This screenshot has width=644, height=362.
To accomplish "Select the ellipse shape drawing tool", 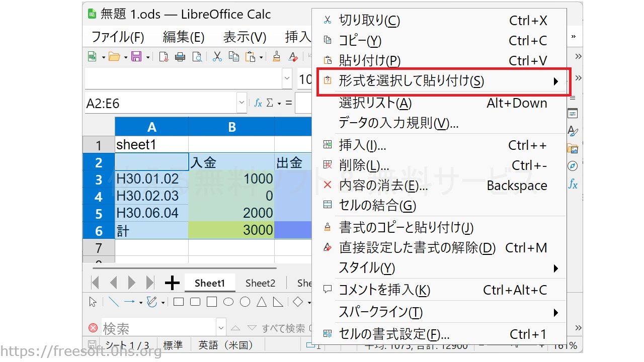I will [228, 302].
